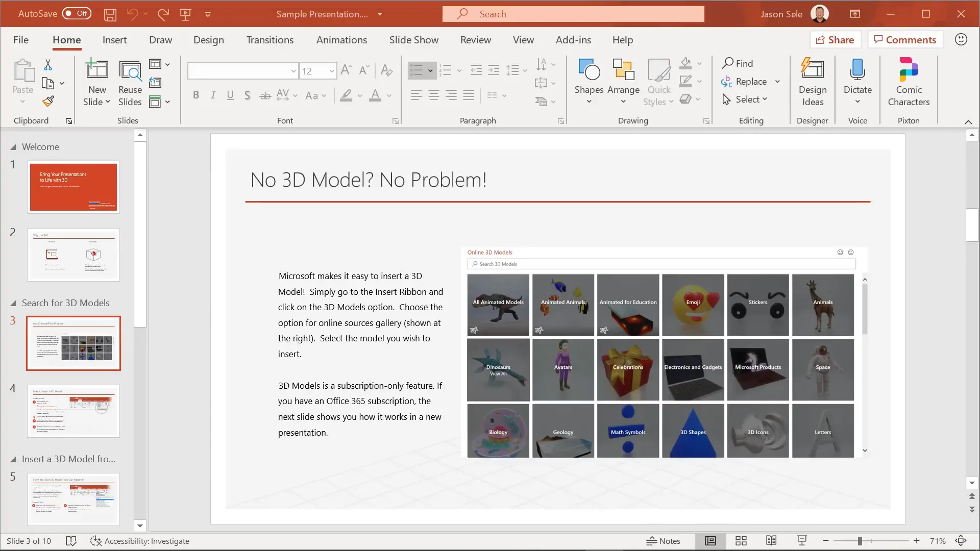Click Accessibility: Investigate status
This screenshot has height=551, width=980.
(x=140, y=541)
